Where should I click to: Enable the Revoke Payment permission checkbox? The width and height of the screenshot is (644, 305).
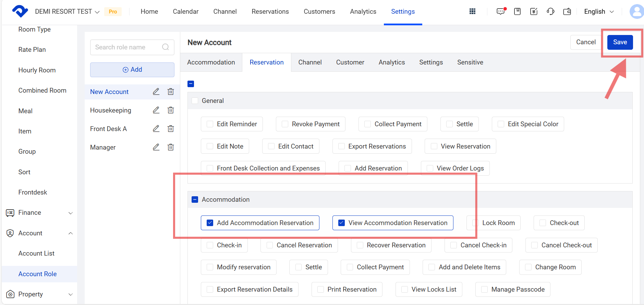tap(285, 124)
